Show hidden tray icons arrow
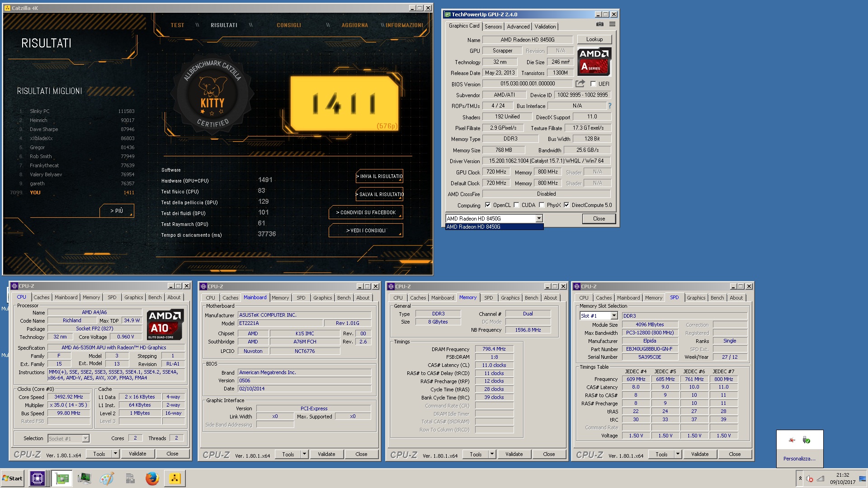This screenshot has height=488, width=868. tap(800, 479)
